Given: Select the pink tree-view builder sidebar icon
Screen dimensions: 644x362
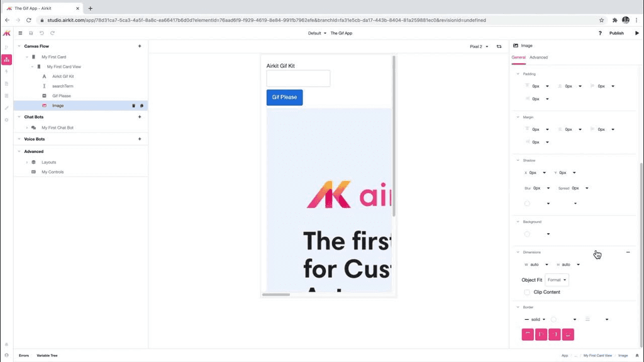Looking at the screenshot, I should click(x=6, y=60).
